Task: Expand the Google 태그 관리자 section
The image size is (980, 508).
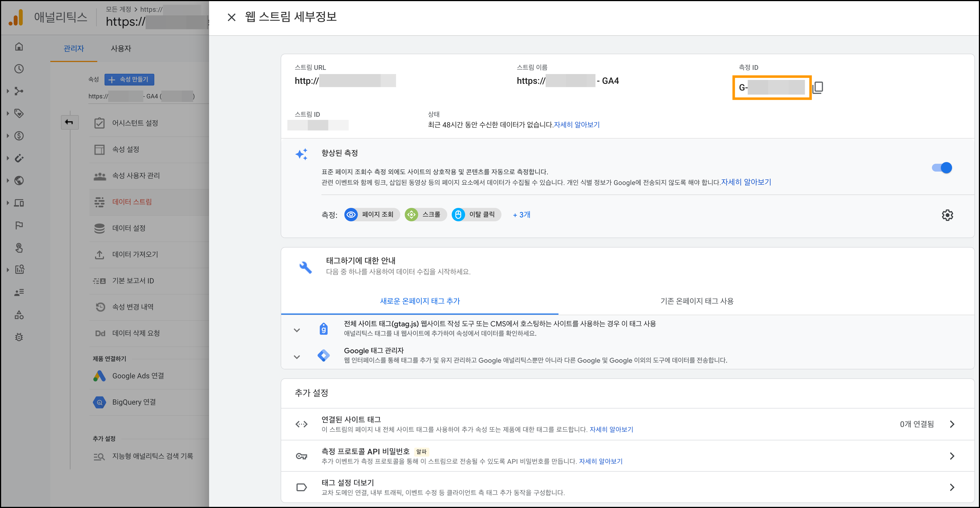Action: pos(297,357)
